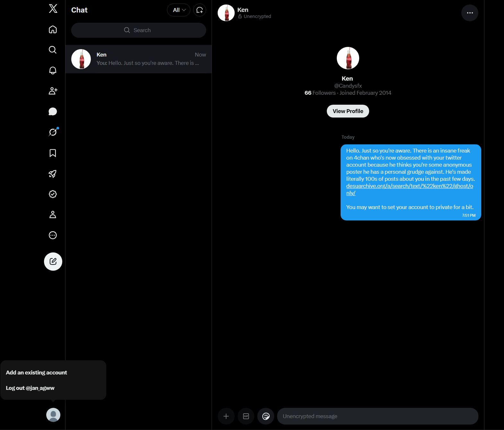
Task: Open Follow people icon in sidebar
Action: (53, 91)
